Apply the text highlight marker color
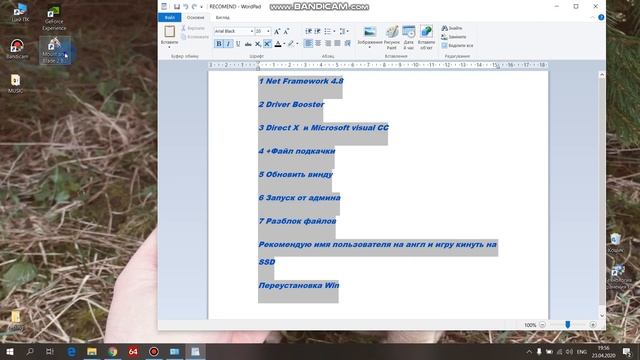 point(291,44)
